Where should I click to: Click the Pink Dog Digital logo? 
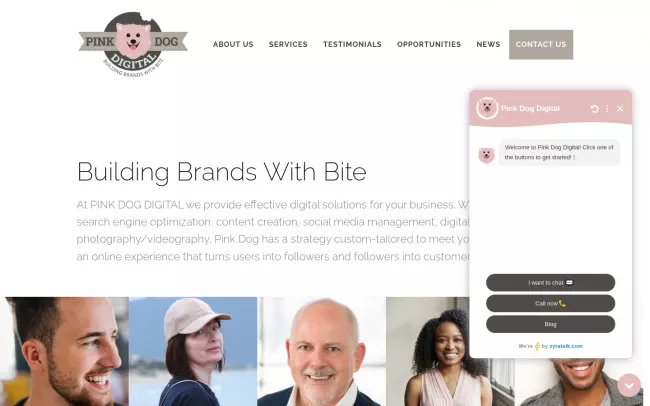coord(133,44)
